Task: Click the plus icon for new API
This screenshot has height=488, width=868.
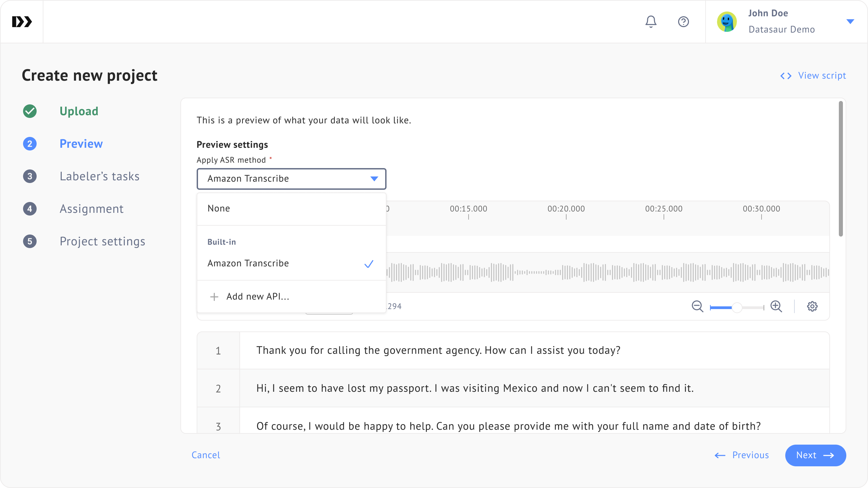Action: [214, 297]
